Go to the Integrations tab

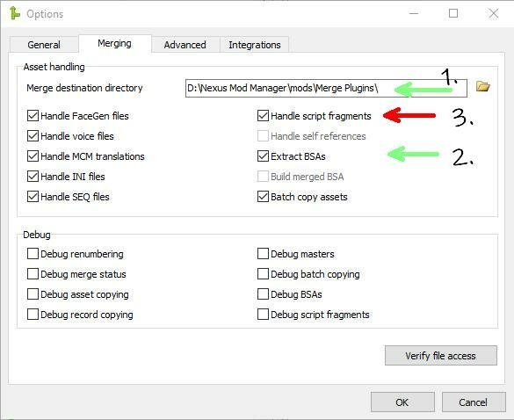[x=255, y=45]
